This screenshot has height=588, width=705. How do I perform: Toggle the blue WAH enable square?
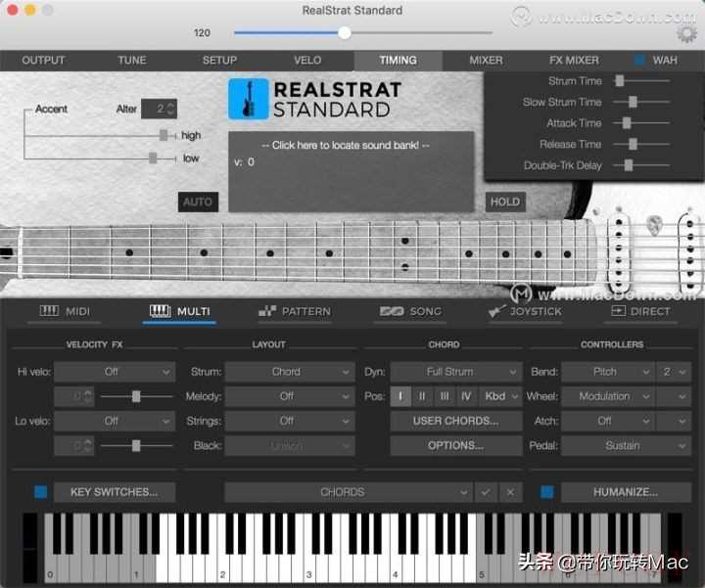click(639, 61)
